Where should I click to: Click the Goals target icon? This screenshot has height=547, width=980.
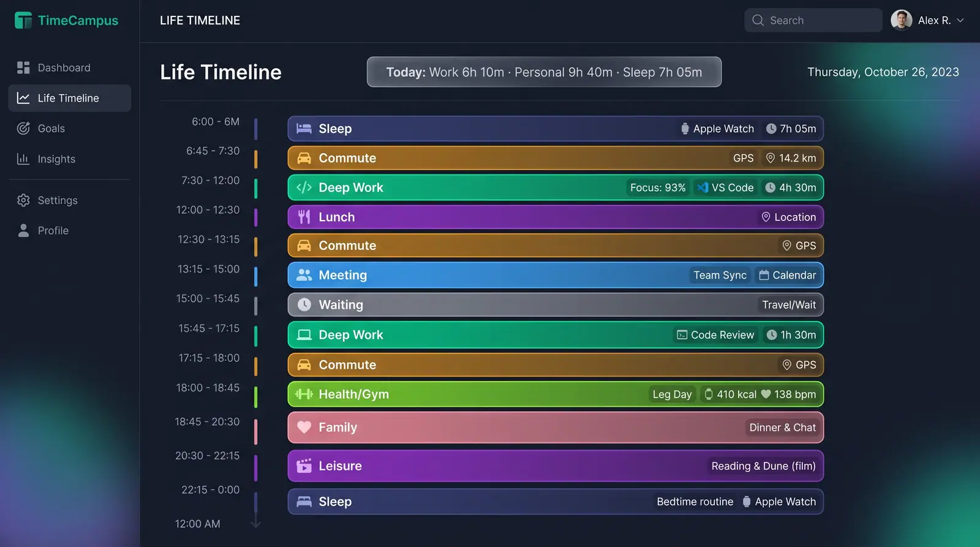(23, 128)
